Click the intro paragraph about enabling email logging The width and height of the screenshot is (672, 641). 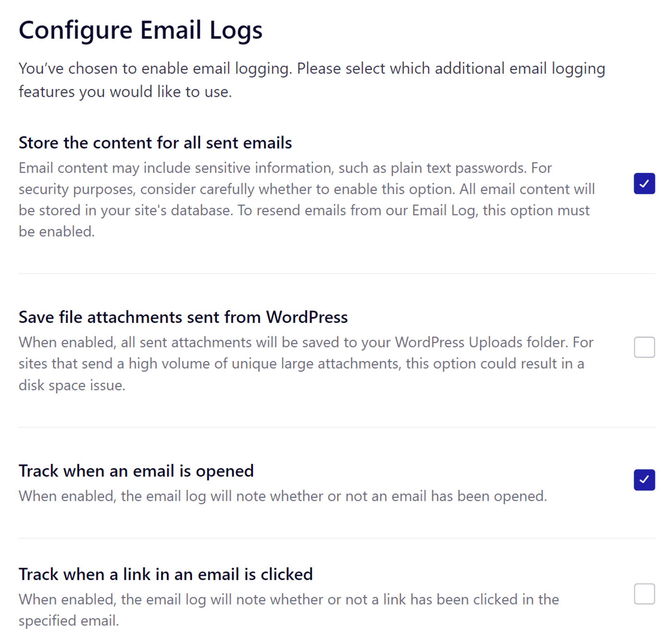pos(311,80)
